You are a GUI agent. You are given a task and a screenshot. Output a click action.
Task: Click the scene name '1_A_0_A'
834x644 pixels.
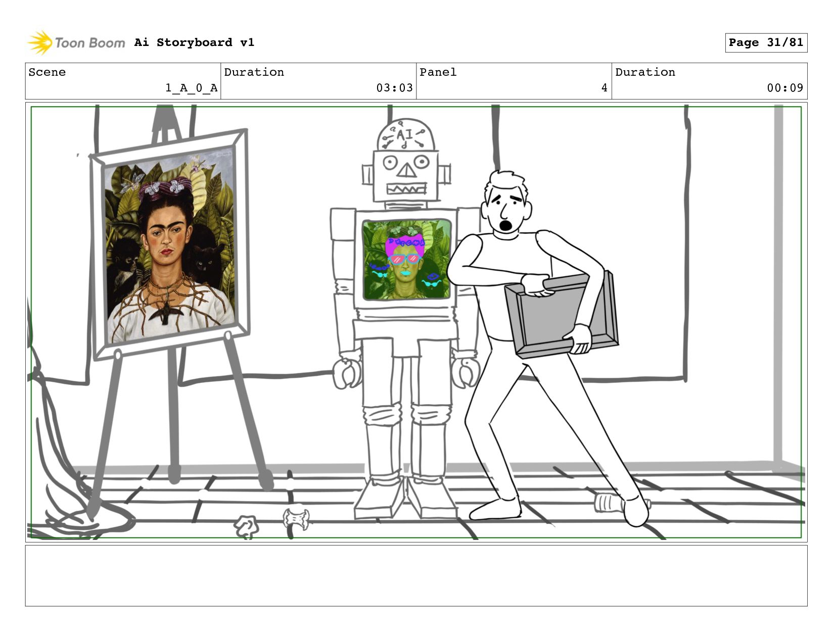tap(192, 88)
